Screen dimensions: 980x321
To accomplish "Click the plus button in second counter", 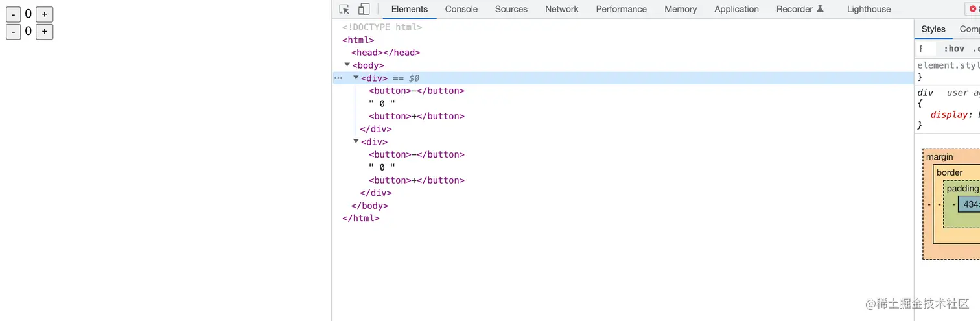I will (44, 32).
